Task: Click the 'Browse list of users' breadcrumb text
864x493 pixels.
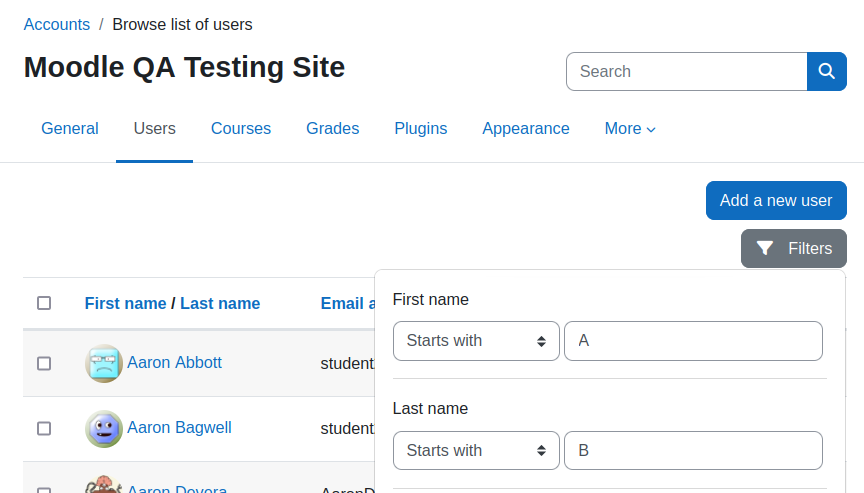Action: pos(182,24)
